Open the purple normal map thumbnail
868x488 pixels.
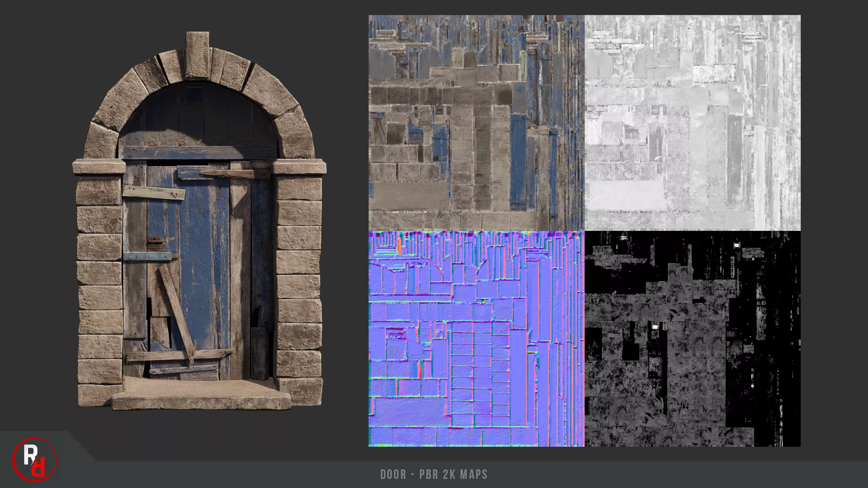[x=476, y=339]
